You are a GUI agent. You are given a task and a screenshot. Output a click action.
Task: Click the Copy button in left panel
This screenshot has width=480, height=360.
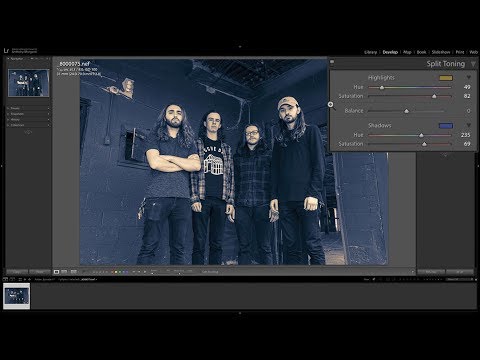click(x=17, y=272)
